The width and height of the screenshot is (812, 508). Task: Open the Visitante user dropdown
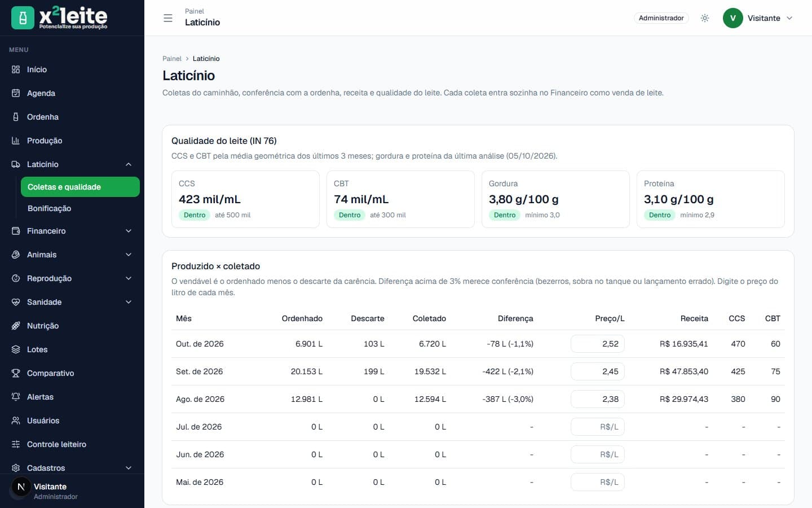(x=758, y=18)
